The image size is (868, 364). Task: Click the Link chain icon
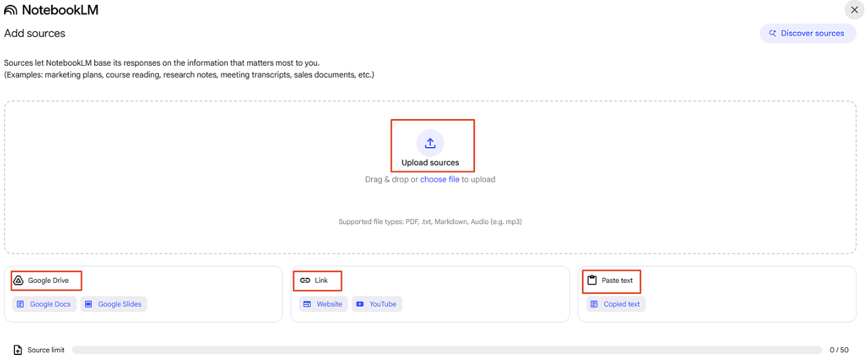(305, 280)
